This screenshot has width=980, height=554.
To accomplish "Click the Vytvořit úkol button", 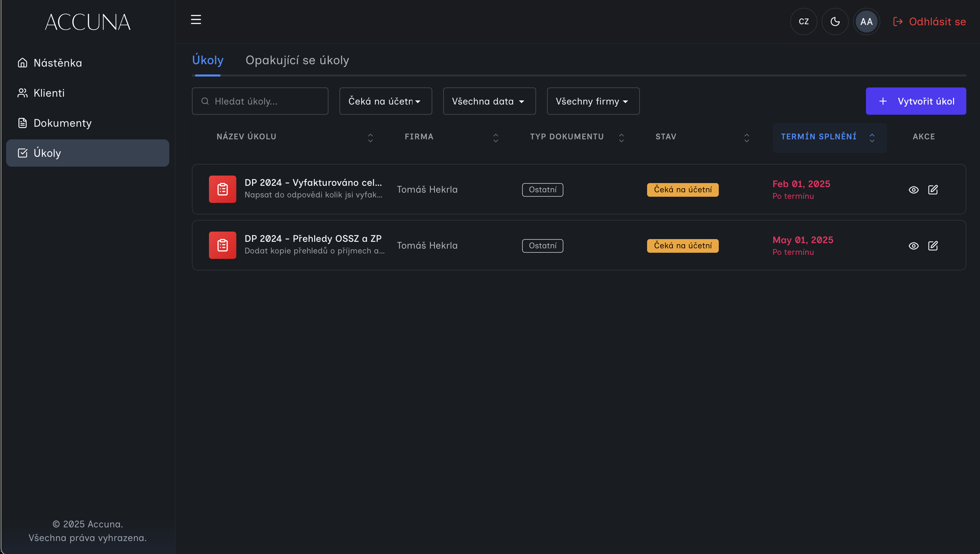I will coord(916,101).
